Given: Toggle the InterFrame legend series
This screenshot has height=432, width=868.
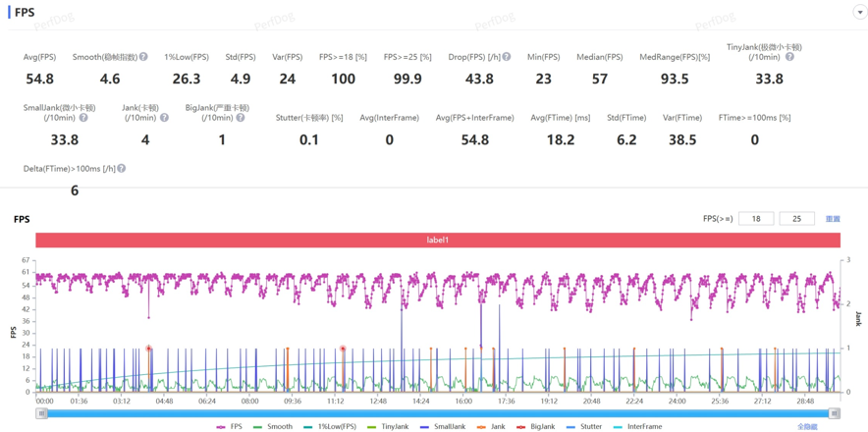Looking at the screenshot, I should (636, 427).
